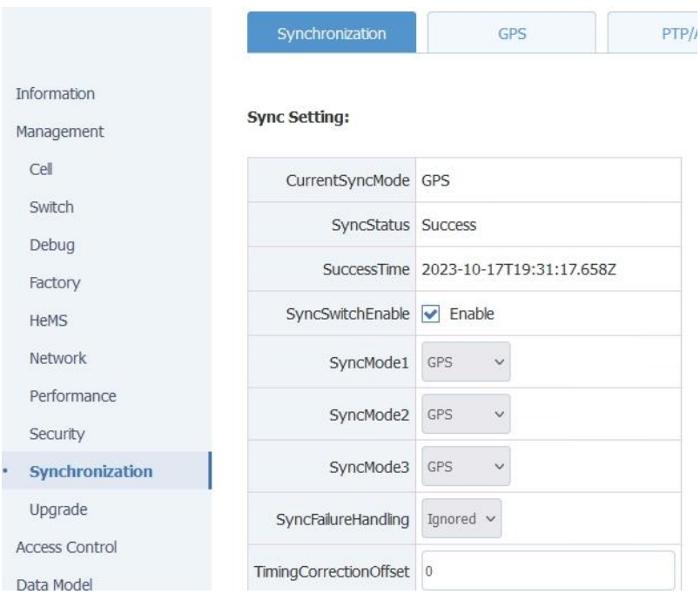Click the TimingCorrectionOffset input field
Viewport: 700px width, 601px height.
click(x=549, y=571)
